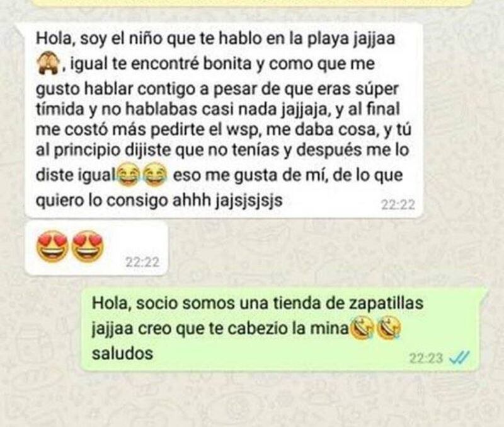Select the long incoming message starting 'Hola, soy el niño'
The height and width of the screenshot is (427, 504).
coord(224,120)
